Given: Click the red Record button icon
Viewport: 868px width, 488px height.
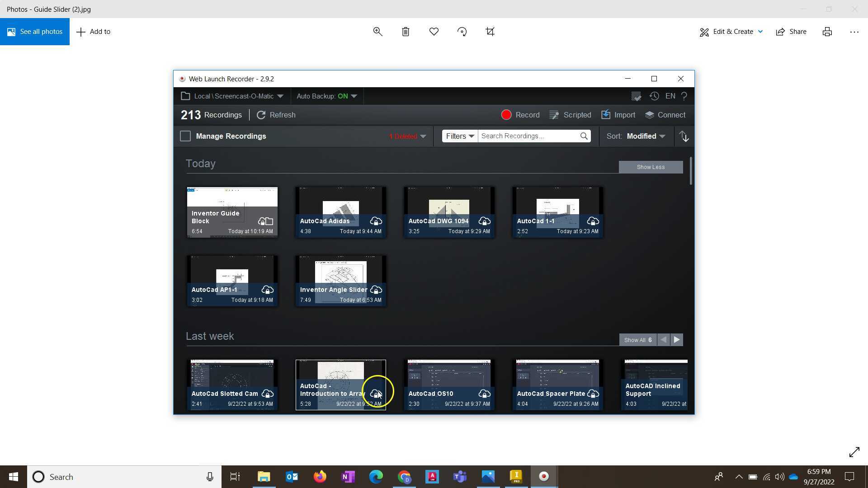Looking at the screenshot, I should pos(506,115).
